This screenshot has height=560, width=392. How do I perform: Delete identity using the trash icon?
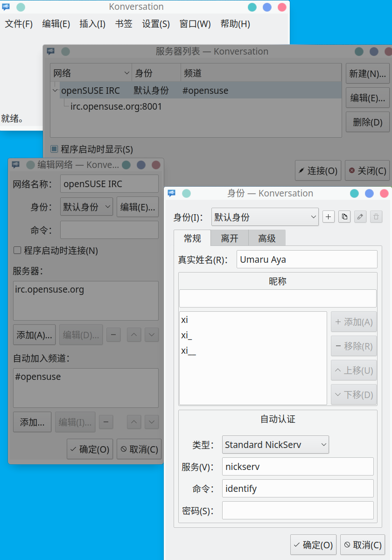376,217
